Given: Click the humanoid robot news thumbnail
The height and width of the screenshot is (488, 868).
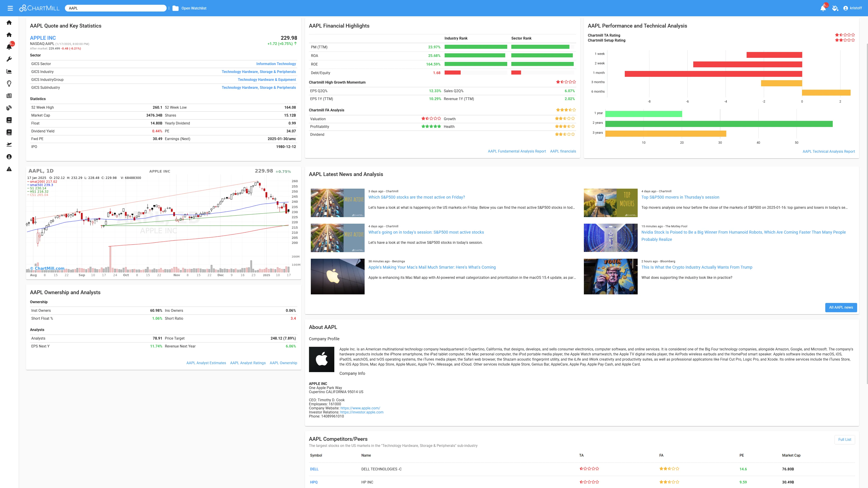Looking at the screenshot, I should coord(610,238).
